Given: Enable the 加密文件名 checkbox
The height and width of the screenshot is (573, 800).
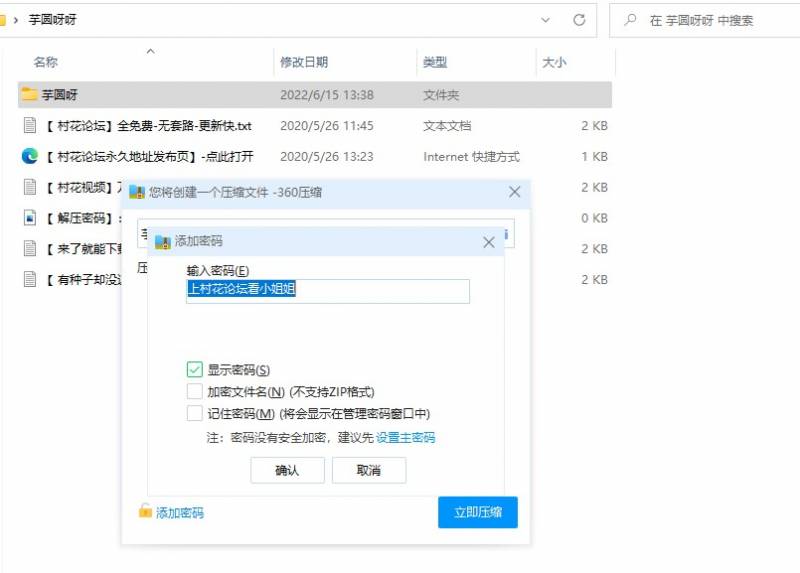Looking at the screenshot, I should (195, 392).
